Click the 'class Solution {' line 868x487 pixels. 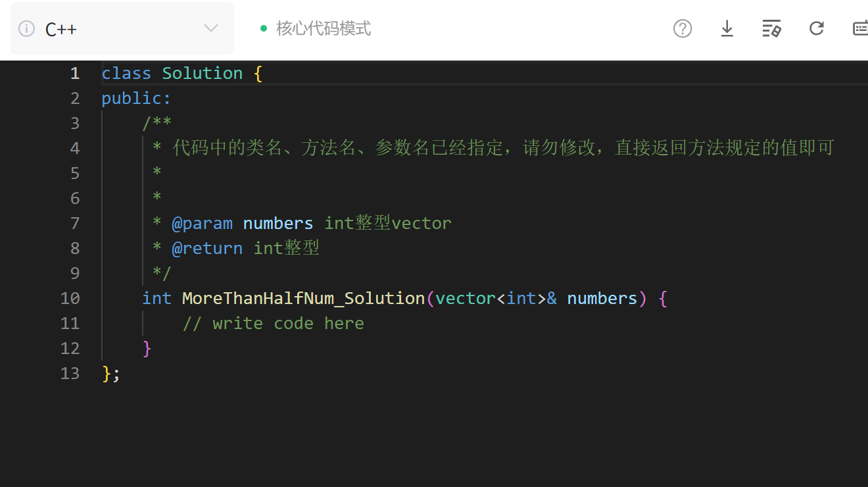coord(182,73)
